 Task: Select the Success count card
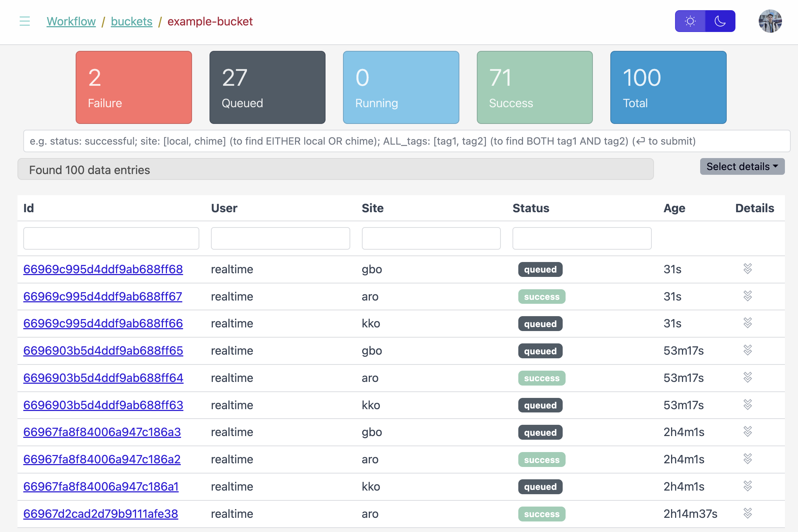coord(535,87)
